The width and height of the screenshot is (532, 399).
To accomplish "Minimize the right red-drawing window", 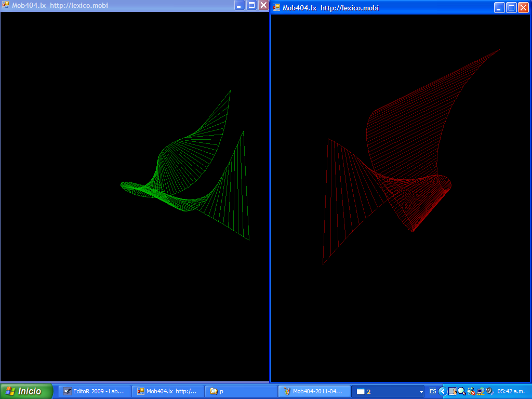I will pyautogui.click(x=499, y=8).
